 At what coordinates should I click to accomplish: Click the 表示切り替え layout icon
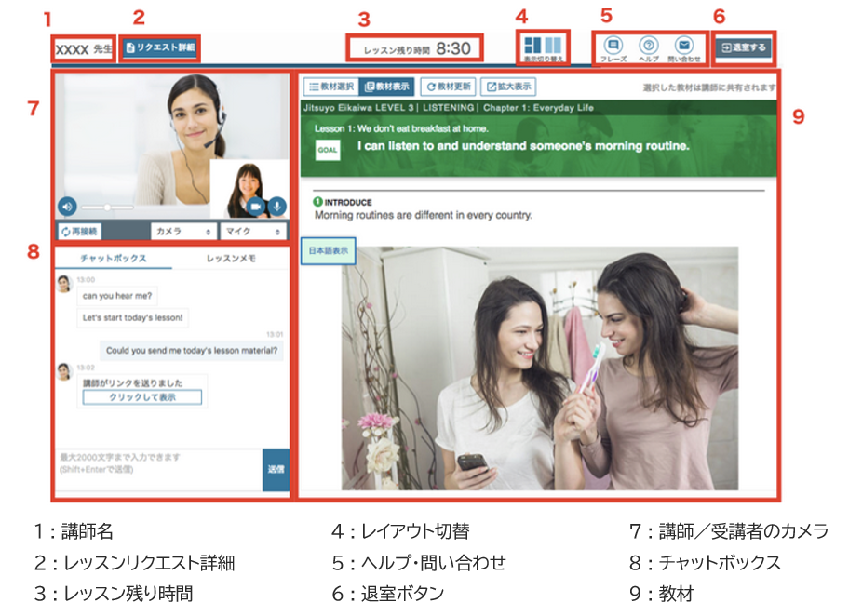542,46
